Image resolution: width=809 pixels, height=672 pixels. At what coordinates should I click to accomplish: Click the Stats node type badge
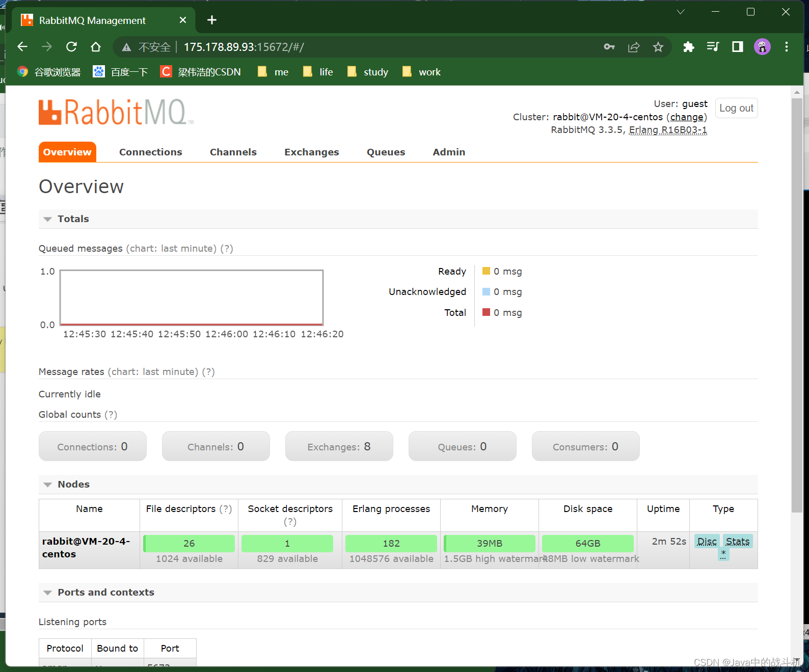(738, 541)
